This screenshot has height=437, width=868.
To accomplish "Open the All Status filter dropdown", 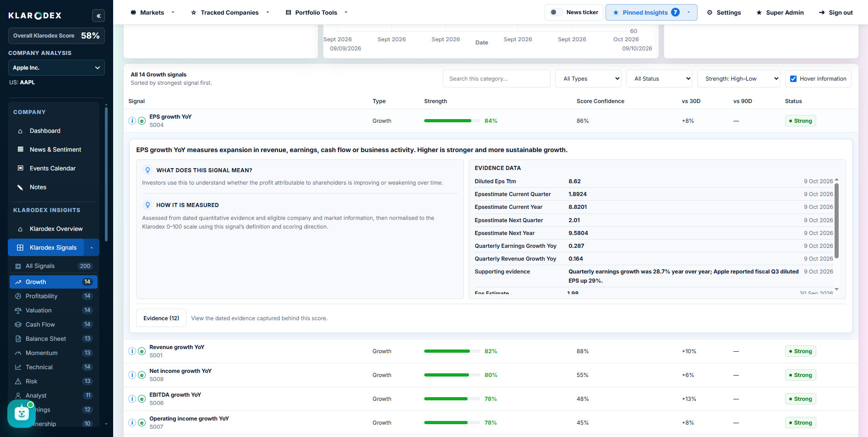I will click(x=659, y=79).
